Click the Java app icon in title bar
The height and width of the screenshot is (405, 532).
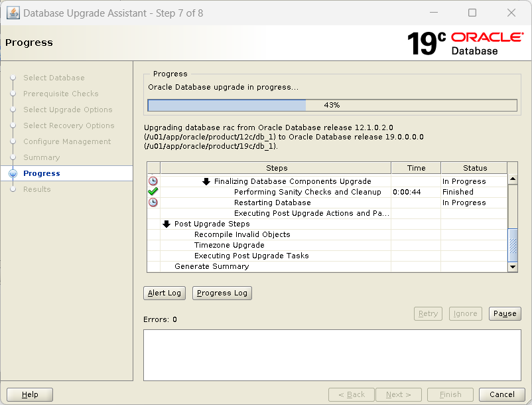(13, 13)
